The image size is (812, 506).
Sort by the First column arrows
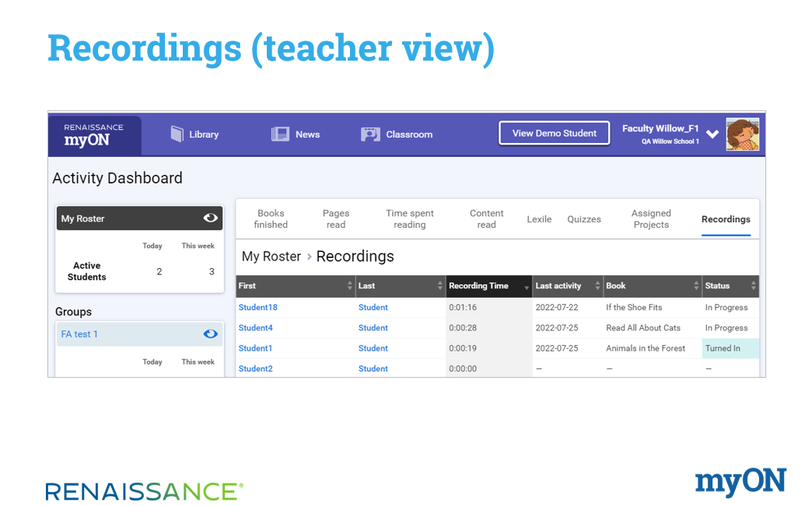coord(349,285)
